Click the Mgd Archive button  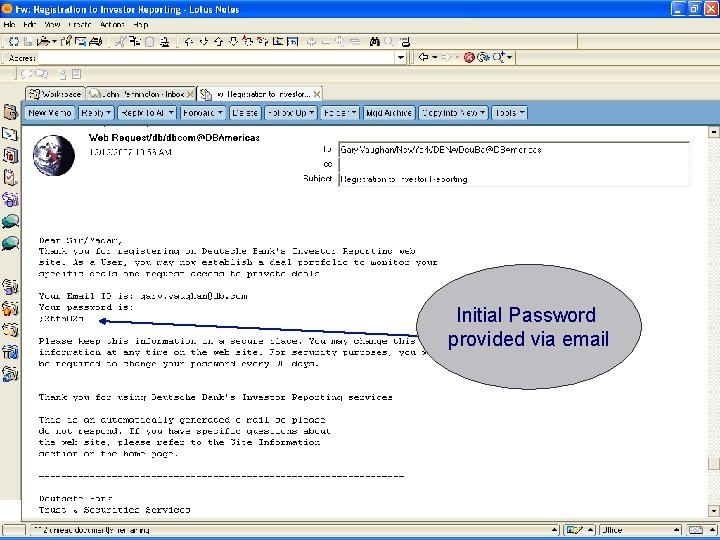pos(389,112)
